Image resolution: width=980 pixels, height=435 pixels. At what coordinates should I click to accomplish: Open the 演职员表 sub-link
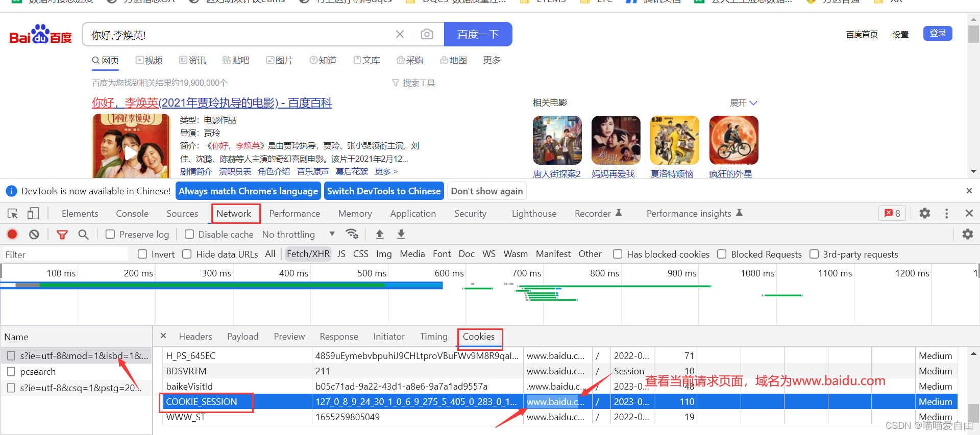point(235,171)
